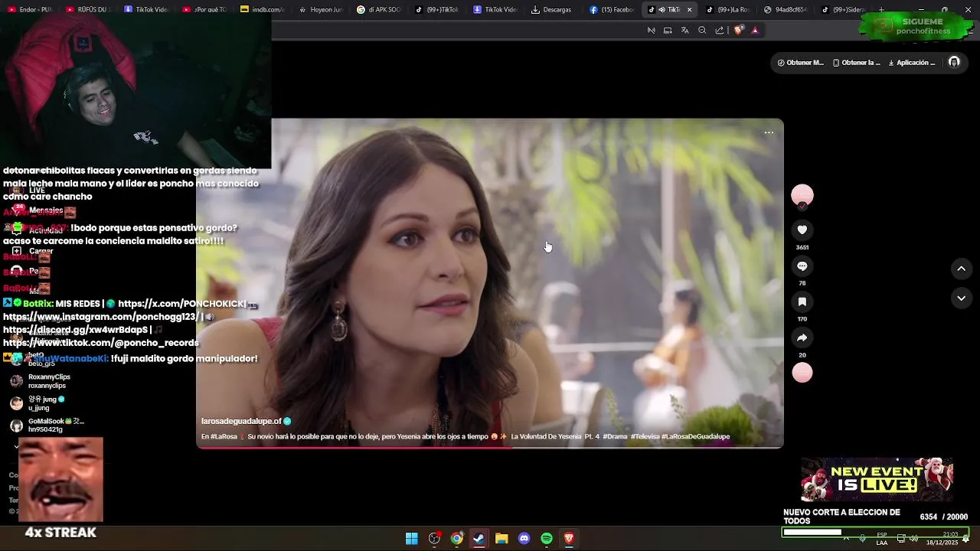Open the comments on the video
This screenshot has width=980, height=551.
point(802,266)
